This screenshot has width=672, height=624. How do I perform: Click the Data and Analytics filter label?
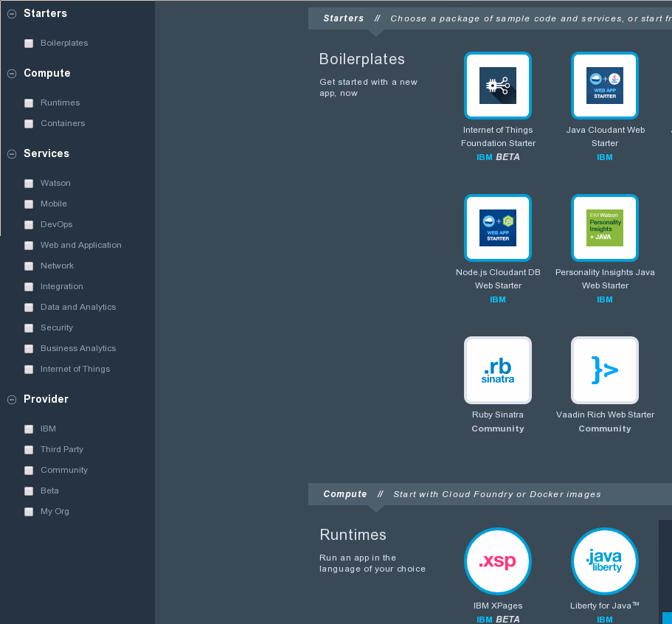(x=78, y=307)
